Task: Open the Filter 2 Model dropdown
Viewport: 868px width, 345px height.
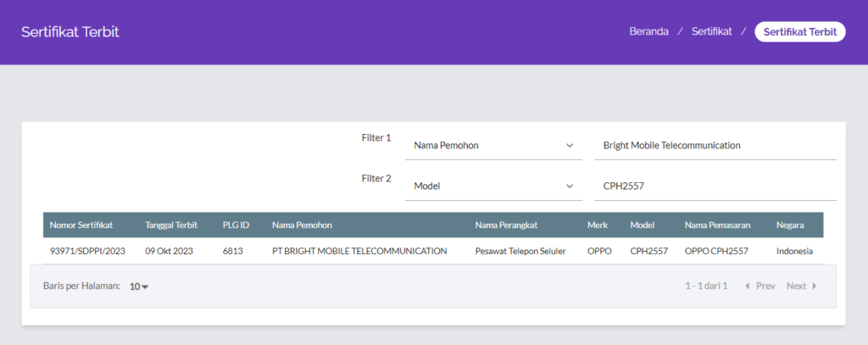Action: coord(493,186)
